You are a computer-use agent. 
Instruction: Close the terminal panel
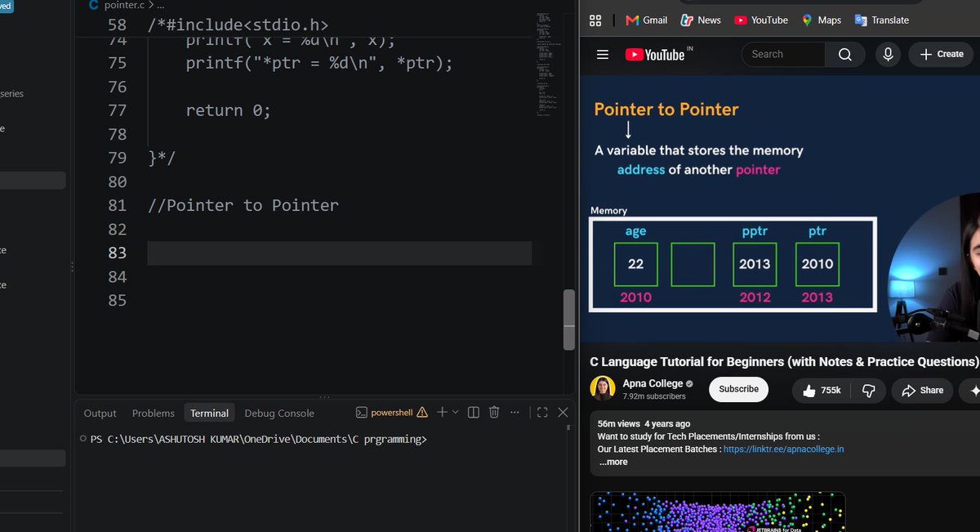point(563,412)
